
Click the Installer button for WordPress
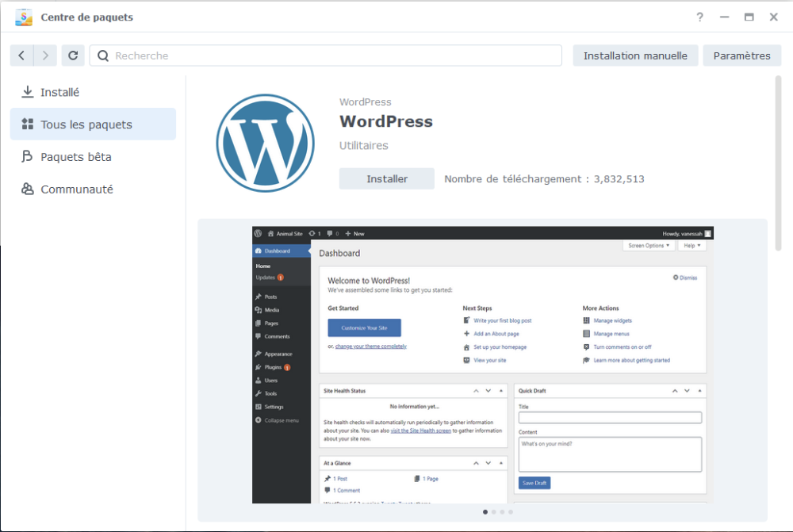(x=387, y=179)
